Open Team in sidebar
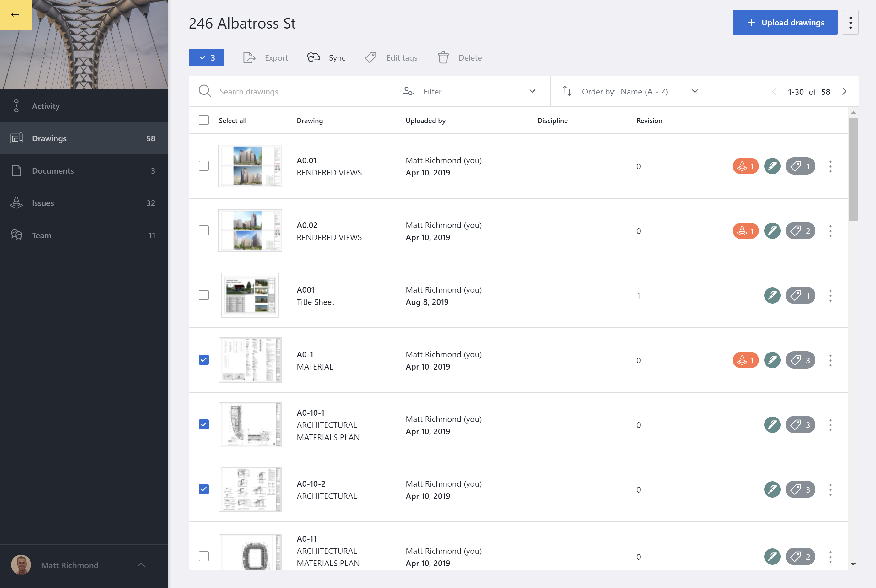 (84, 235)
